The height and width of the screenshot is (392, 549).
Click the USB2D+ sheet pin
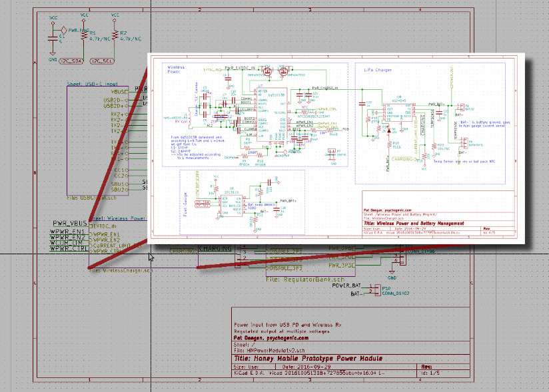(x=115, y=106)
